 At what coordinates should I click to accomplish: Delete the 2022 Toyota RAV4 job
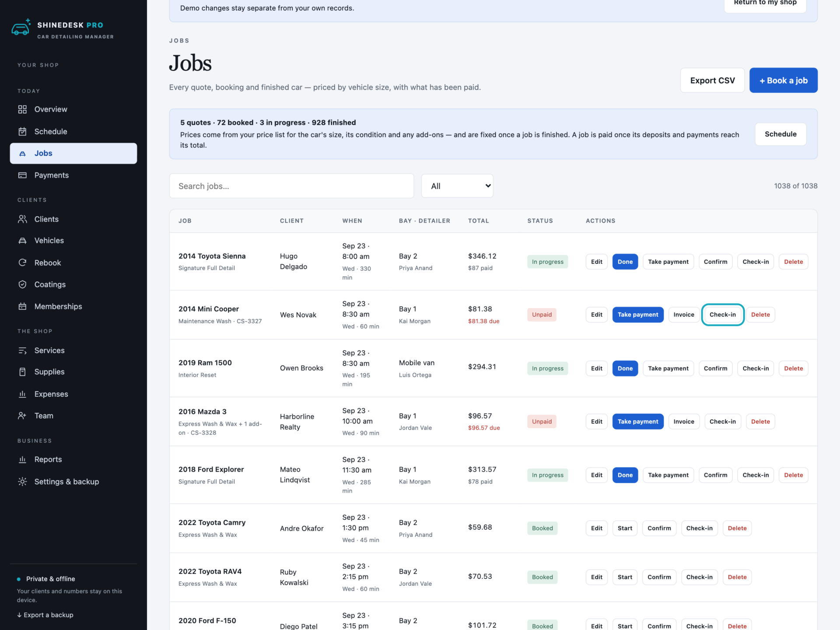pyautogui.click(x=737, y=577)
